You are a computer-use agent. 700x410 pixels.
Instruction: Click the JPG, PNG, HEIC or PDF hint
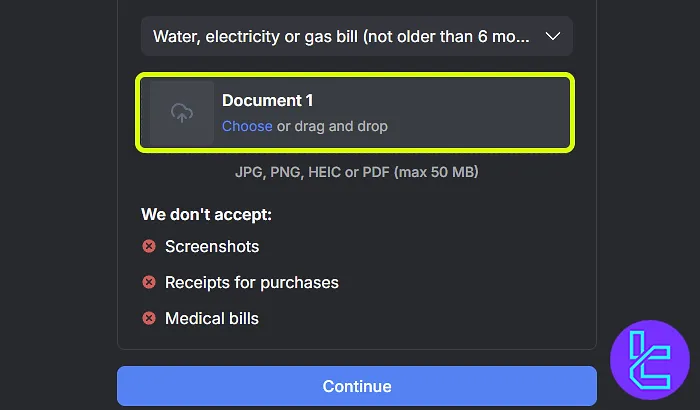click(357, 172)
